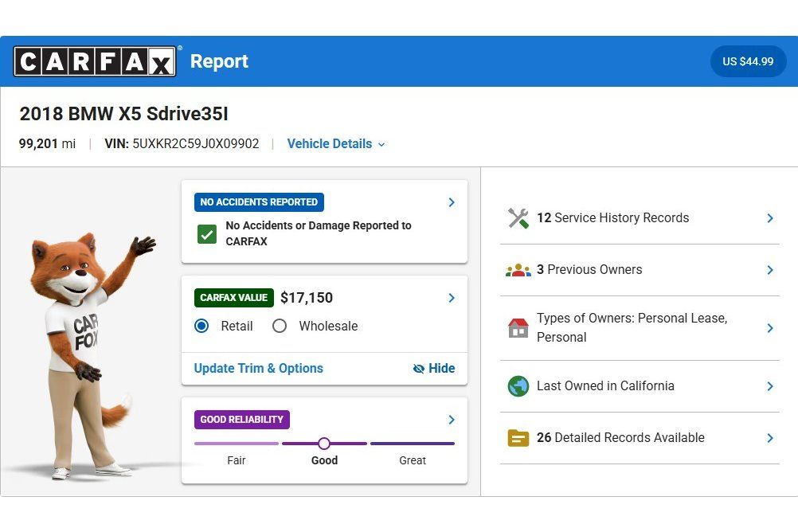Click the globe Last Owned icon

(518, 386)
